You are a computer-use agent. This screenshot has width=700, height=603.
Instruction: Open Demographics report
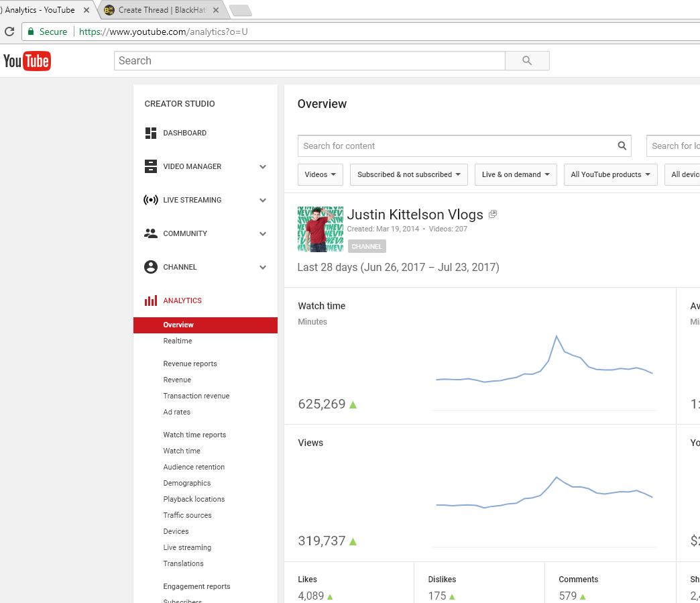pos(186,484)
